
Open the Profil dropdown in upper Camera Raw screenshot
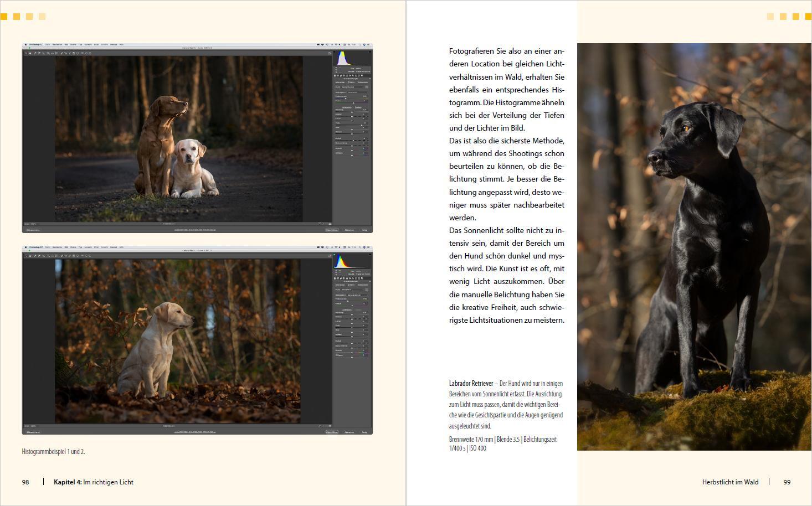coord(353,87)
